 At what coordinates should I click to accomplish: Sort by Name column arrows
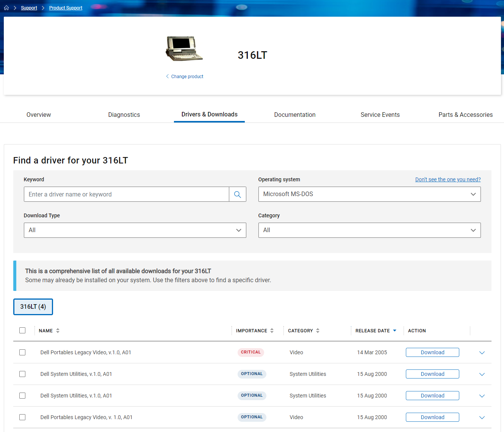[x=58, y=331]
